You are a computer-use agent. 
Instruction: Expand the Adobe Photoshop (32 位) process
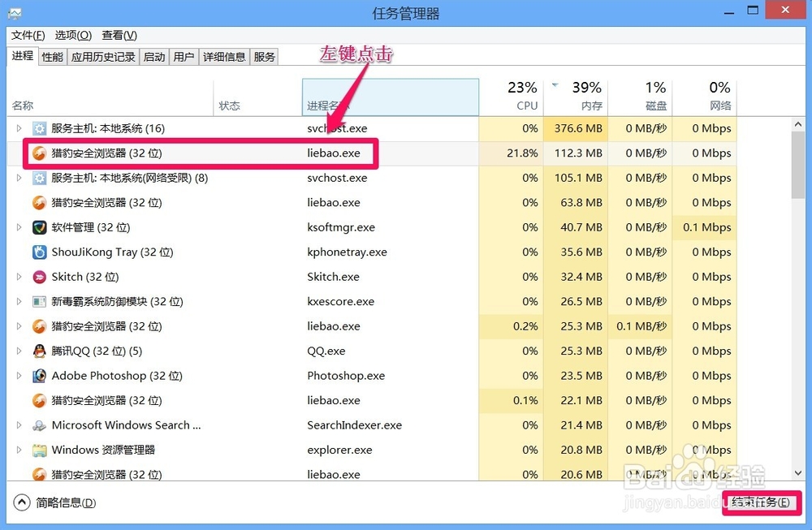(19, 376)
